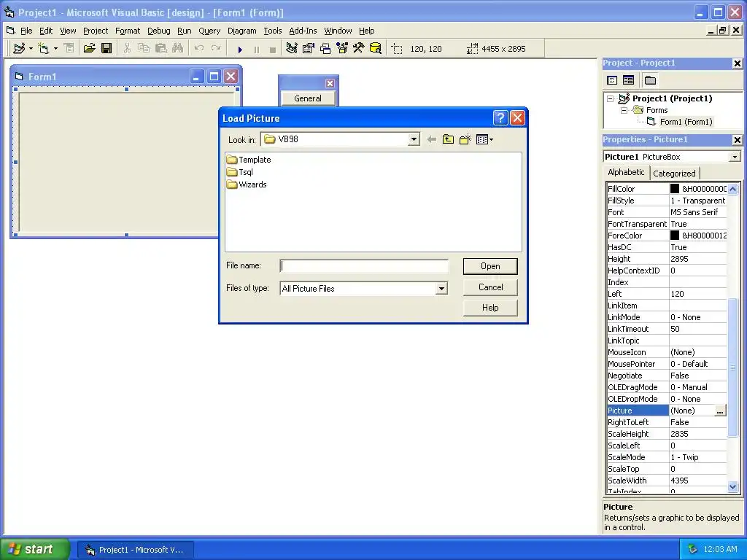Click the Find binoculars icon

click(x=178, y=48)
